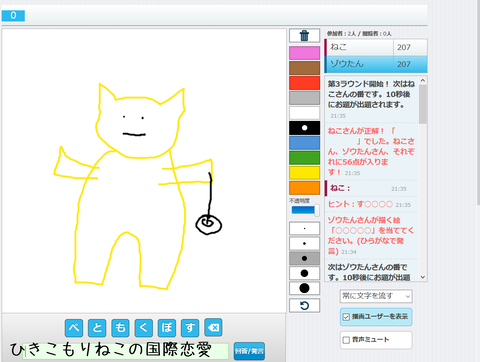Pick the orange color swatch
480x362 pixels.
[x=304, y=188]
